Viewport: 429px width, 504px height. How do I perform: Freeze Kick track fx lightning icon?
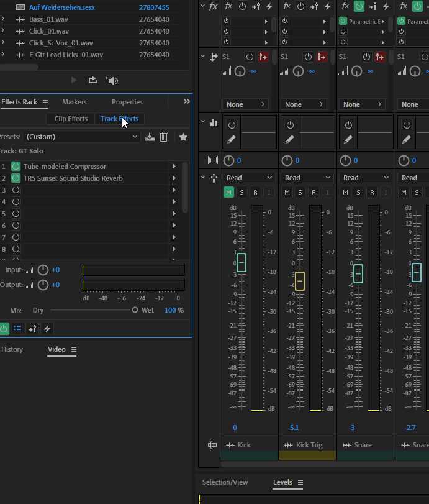[269, 6]
